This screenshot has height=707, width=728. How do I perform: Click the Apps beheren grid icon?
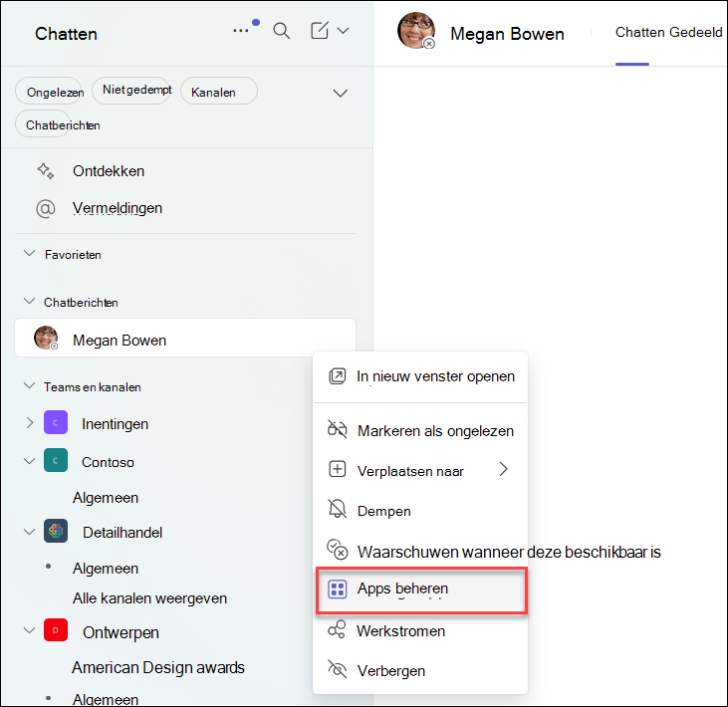[x=338, y=589]
